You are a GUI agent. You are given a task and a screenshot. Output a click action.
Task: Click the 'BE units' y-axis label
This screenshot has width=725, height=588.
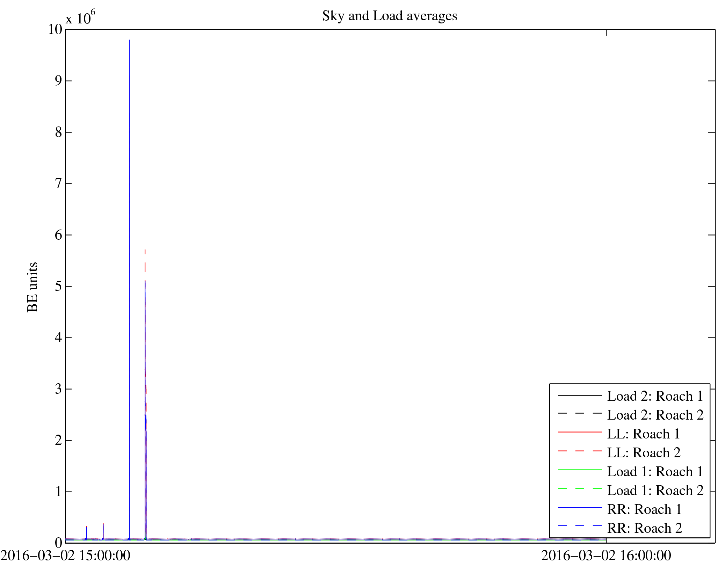[32, 287]
